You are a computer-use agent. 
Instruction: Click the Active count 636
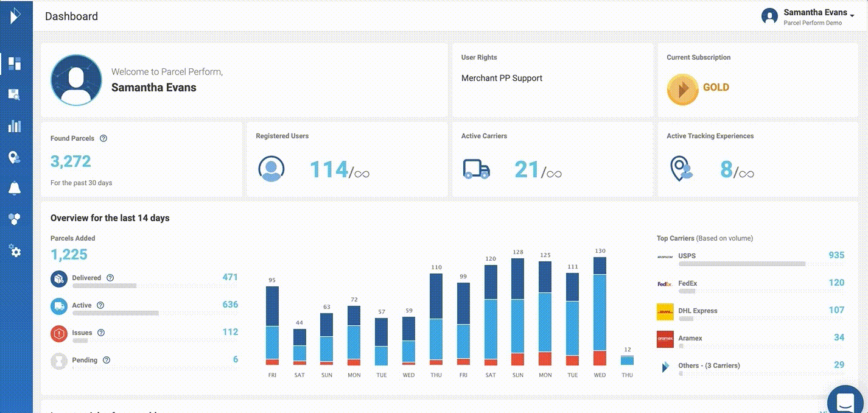(230, 305)
